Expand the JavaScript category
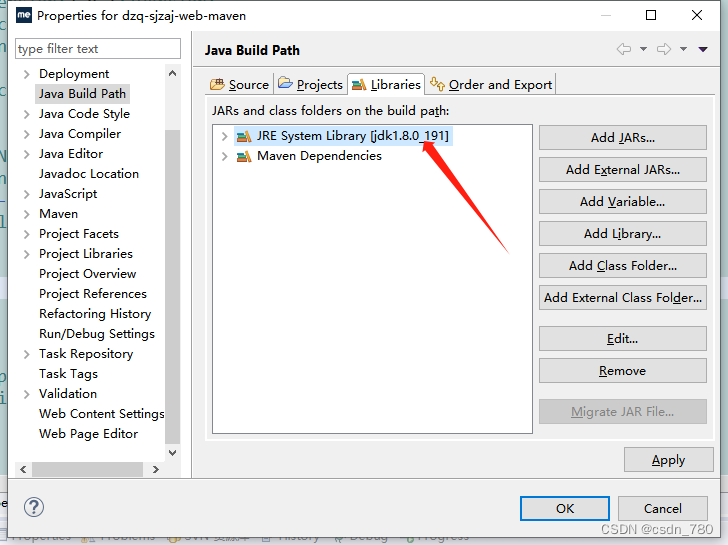The width and height of the screenshot is (728, 545). [26, 194]
